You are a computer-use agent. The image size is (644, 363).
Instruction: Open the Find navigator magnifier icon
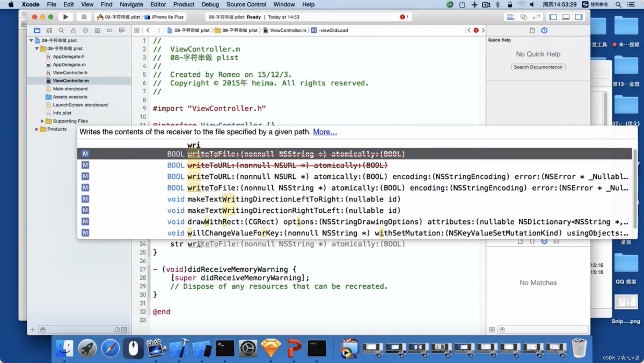pyautogui.click(x=61, y=30)
